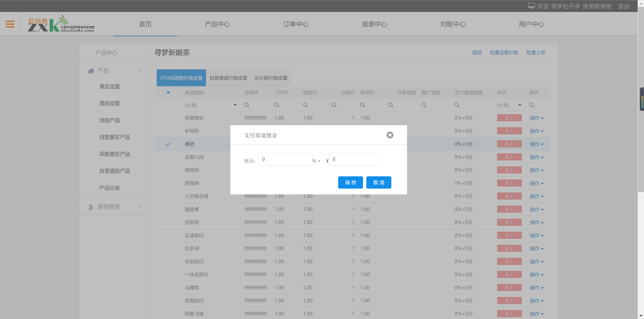Open 状态 (全部) filter dropdown
This screenshot has width=644, height=319.
tap(509, 105)
